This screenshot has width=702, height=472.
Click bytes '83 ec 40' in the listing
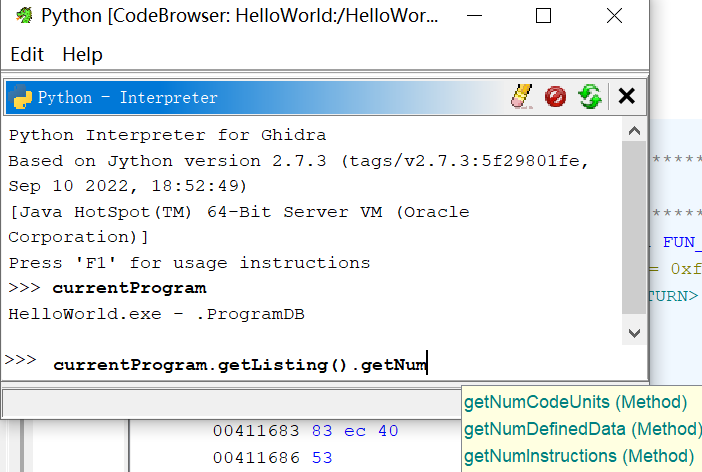(355, 431)
